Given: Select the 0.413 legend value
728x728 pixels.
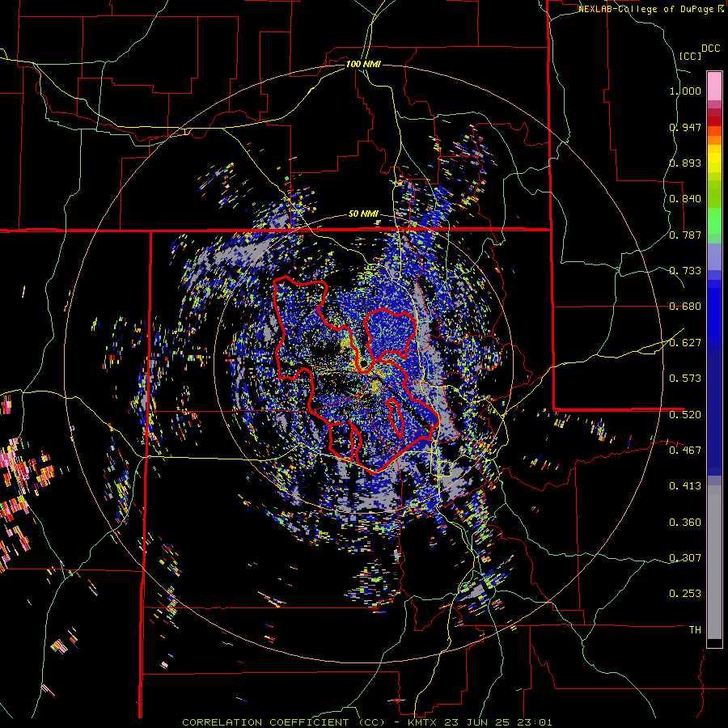Looking at the screenshot, I should (685, 486).
